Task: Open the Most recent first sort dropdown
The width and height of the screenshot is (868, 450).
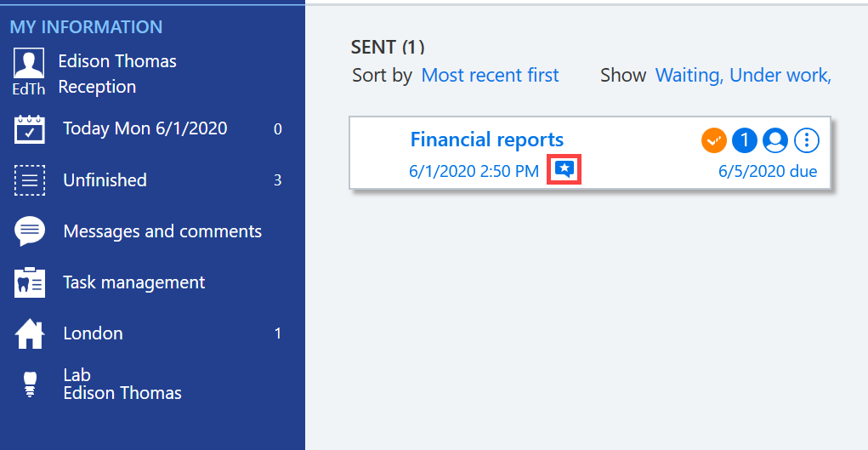Action: (x=490, y=76)
